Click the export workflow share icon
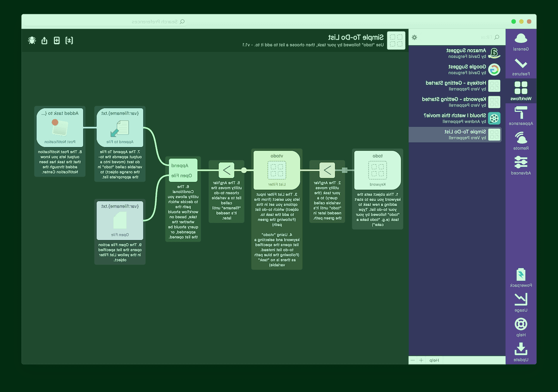Image resolution: width=558 pixels, height=392 pixels. 45,40
